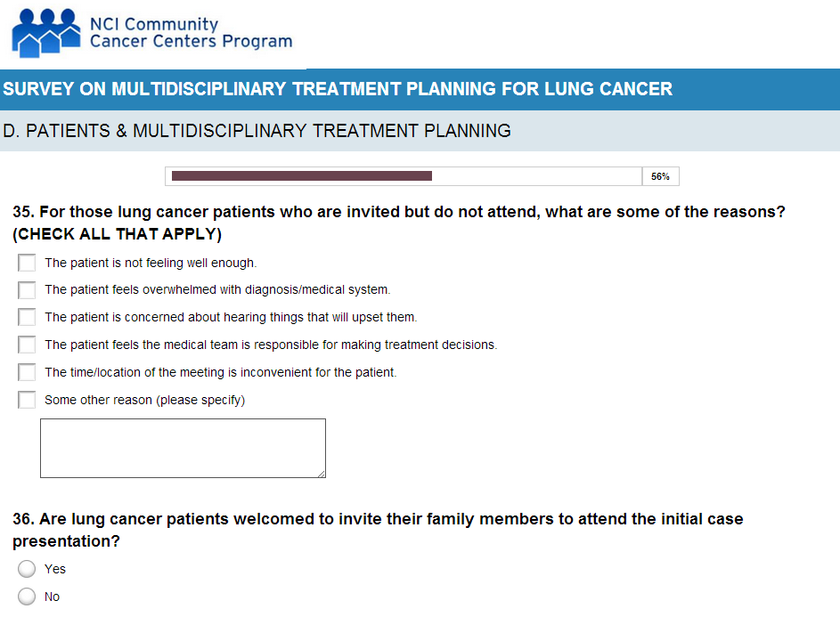Click the question 36 heading text
The width and height of the screenshot is (840, 625).
(377, 519)
